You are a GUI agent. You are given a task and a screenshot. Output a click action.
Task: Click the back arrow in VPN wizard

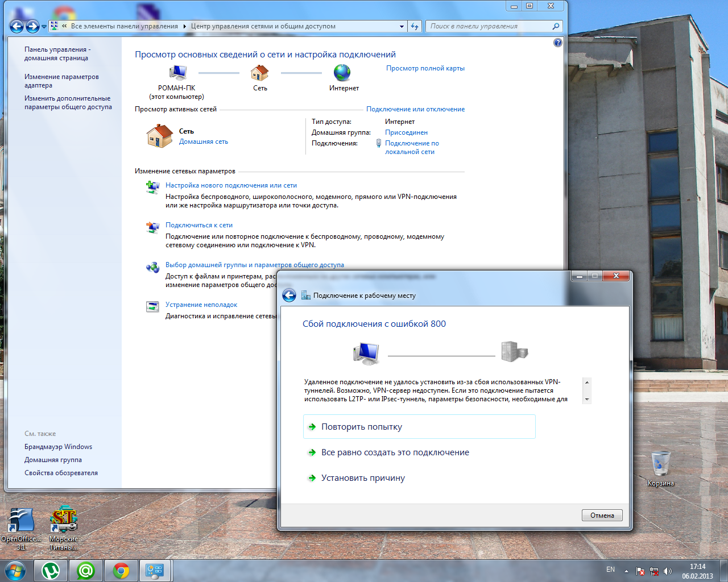point(289,295)
